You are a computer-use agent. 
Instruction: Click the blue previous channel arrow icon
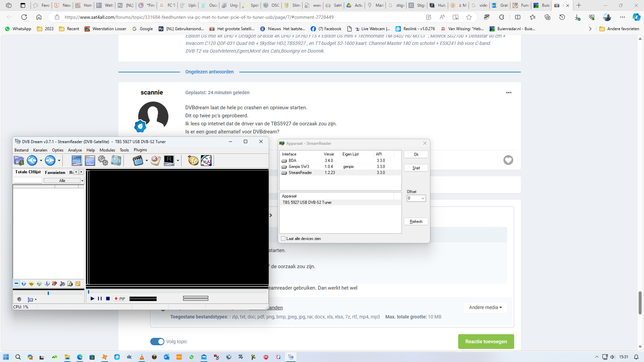tap(32, 161)
